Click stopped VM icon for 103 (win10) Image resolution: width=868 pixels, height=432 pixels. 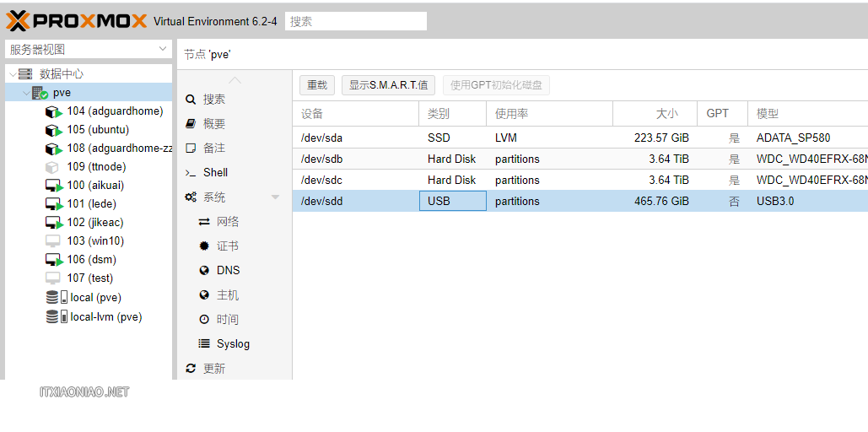coord(52,241)
